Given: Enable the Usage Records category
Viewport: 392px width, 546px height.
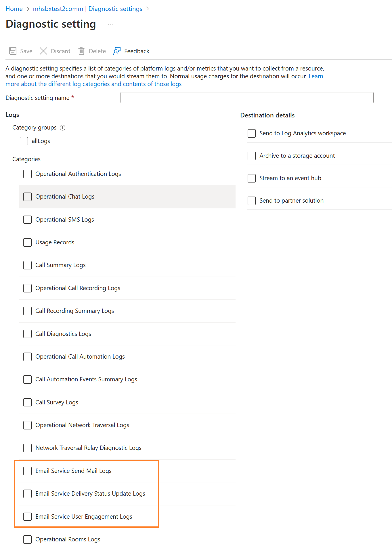Looking at the screenshot, I should coord(27,242).
